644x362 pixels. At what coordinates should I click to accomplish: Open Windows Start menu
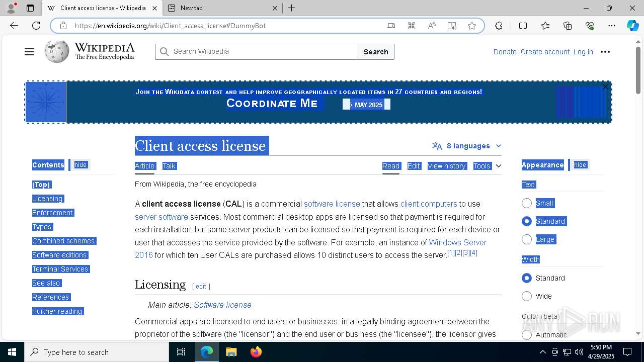point(12,352)
